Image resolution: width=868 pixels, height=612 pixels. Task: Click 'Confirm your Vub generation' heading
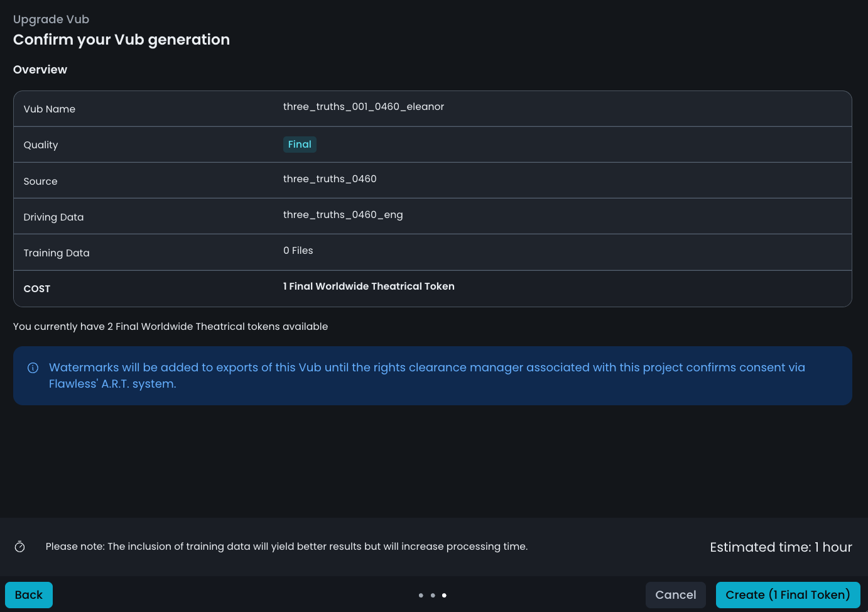(x=121, y=40)
